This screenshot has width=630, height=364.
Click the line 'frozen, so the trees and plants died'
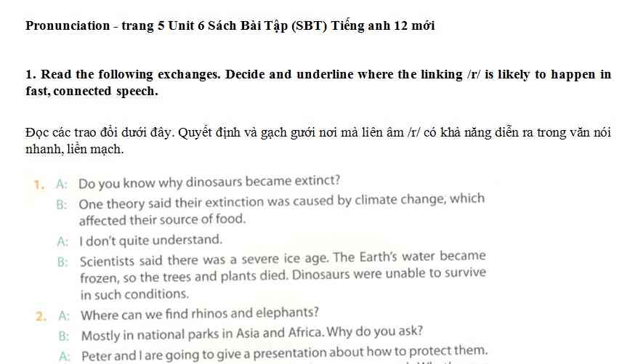click(283, 275)
